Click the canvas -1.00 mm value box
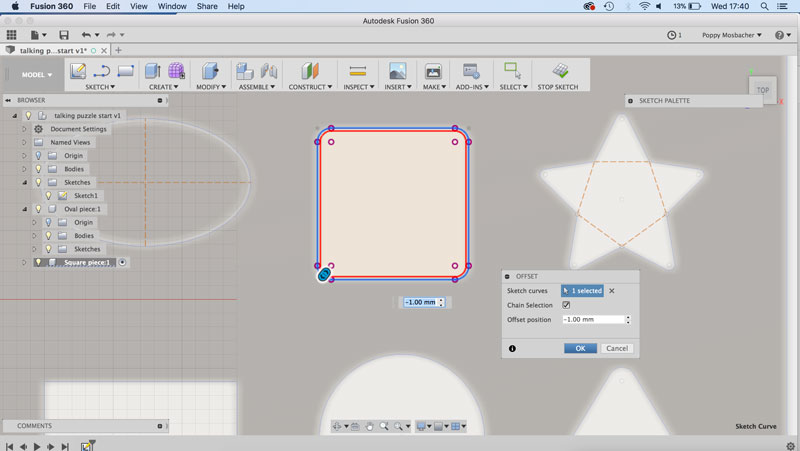Screen dimensions: 800x451 pos(420,303)
